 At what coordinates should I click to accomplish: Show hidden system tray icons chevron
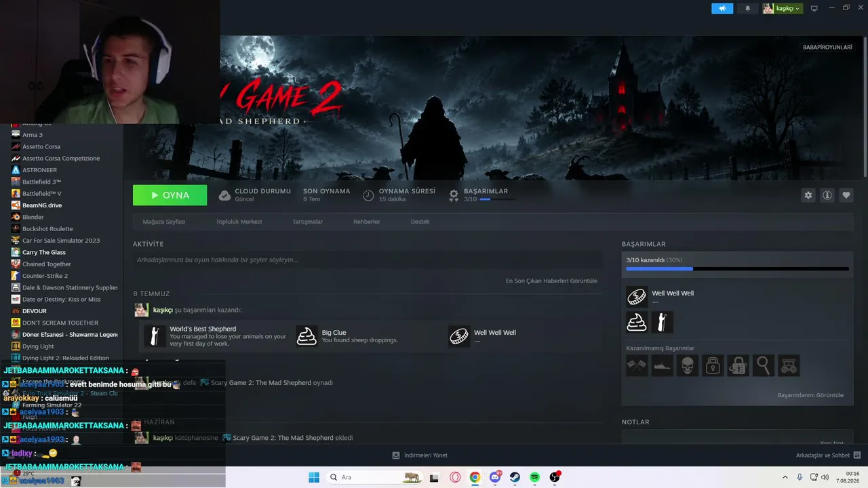pos(785,477)
